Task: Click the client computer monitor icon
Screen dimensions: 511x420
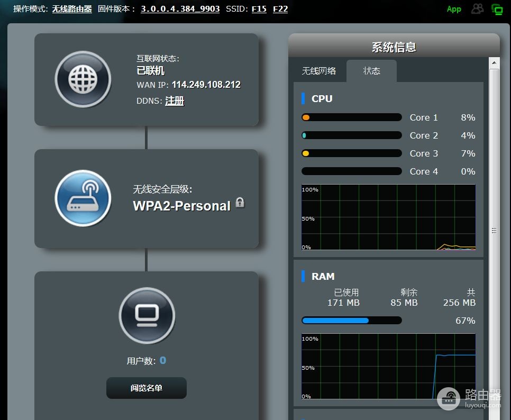Action: pos(147,315)
